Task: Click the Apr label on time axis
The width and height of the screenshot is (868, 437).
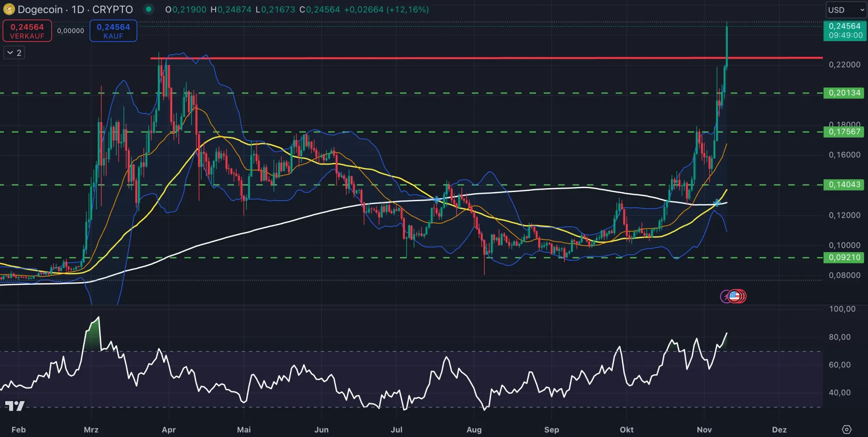Action: [168, 430]
